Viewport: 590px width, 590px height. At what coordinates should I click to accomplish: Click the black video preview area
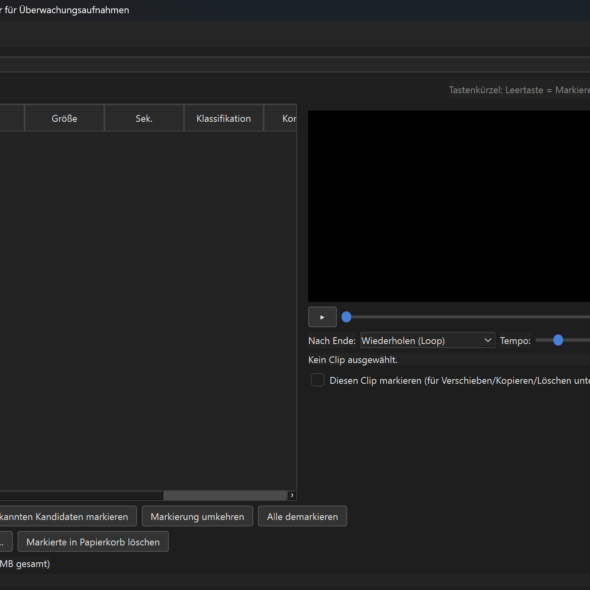pos(449,206)
